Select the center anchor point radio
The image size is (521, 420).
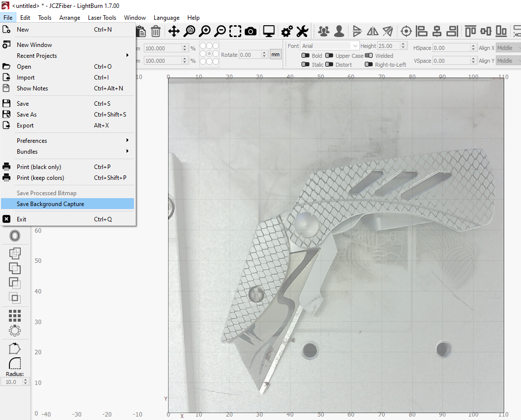click(210, 53)
